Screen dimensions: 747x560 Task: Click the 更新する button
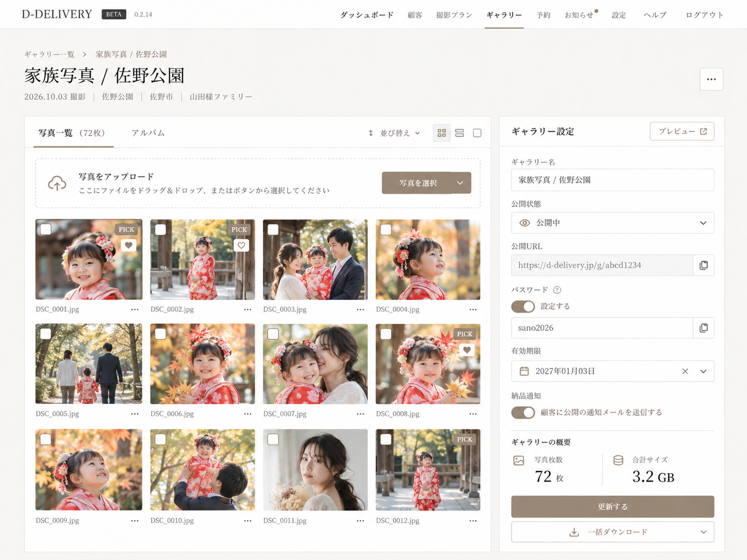(x=612, y=507)
